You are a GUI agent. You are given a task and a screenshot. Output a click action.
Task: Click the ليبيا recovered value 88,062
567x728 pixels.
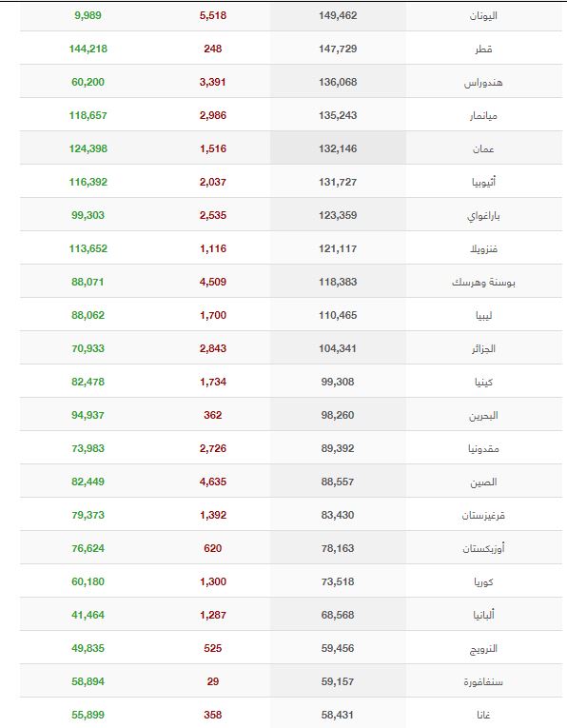click(x=88, y=315)
